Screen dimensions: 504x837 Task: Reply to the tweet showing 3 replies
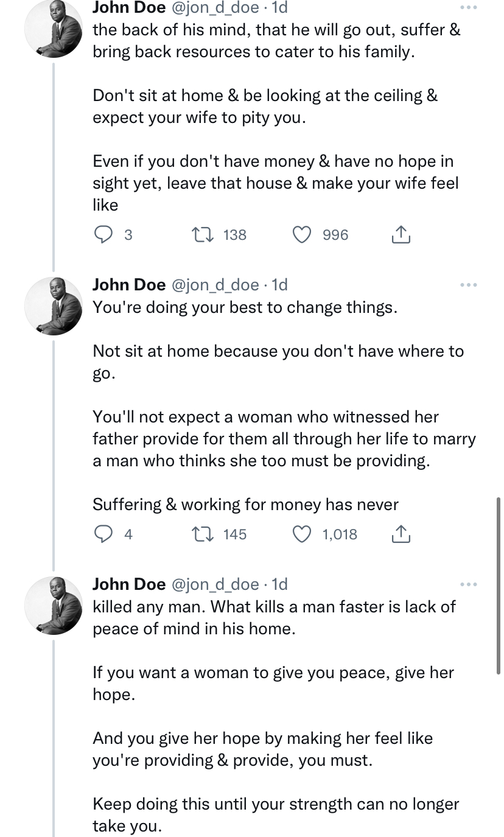tap(105, 234)
